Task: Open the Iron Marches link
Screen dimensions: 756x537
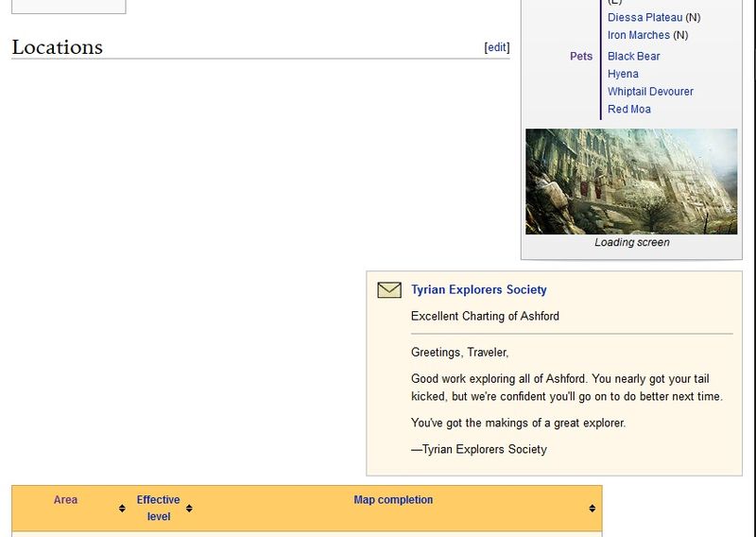Action: coord(639,35)
